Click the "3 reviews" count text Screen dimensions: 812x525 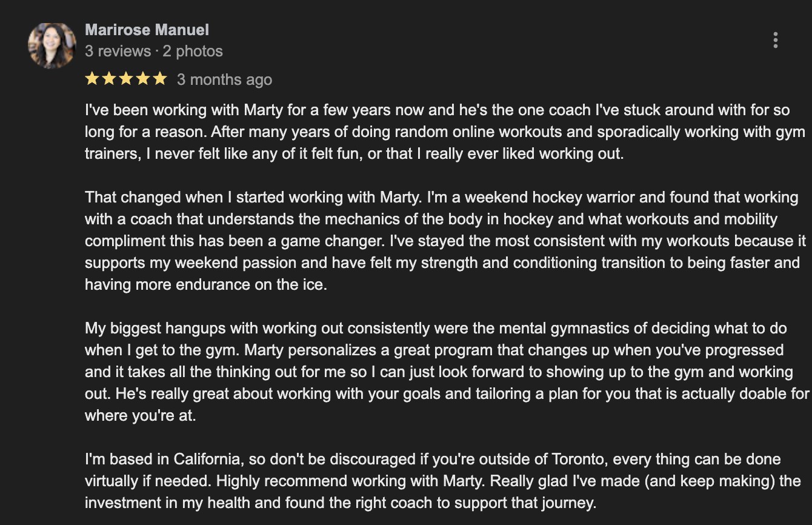click(118, 51)
